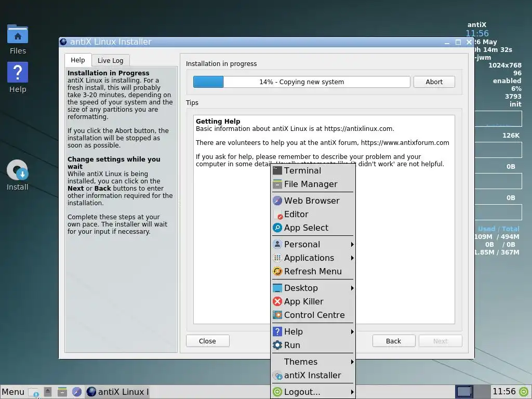The width and height of the screenshot is (532, 399).
Task: Click the Close button in installer
Action: (x=208, y=341)
